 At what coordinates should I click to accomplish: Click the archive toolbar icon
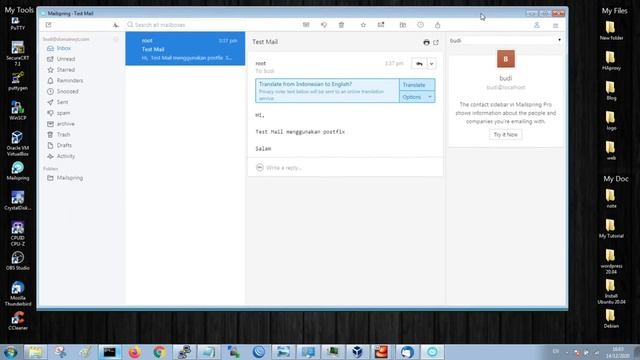[x=306, y=25]
